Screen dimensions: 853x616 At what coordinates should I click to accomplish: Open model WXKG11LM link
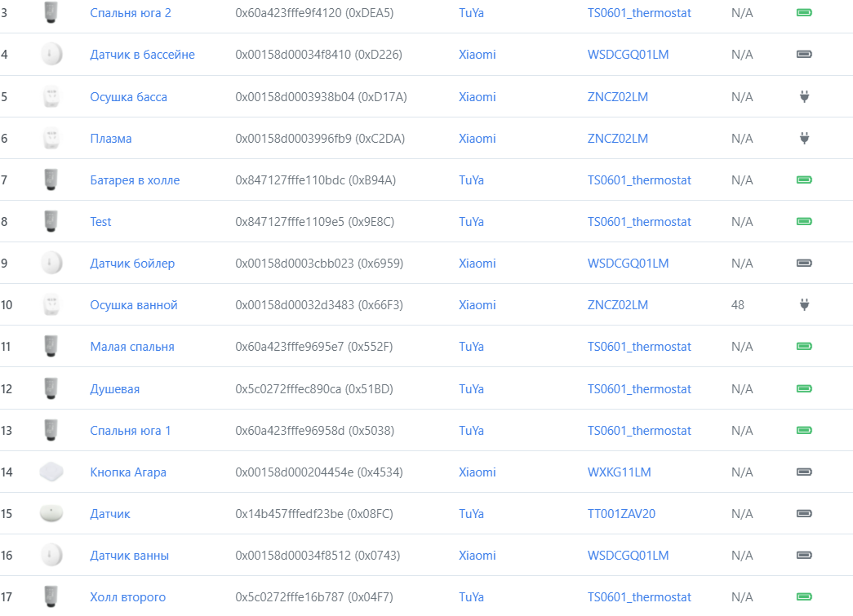click(x=619, y=472)
